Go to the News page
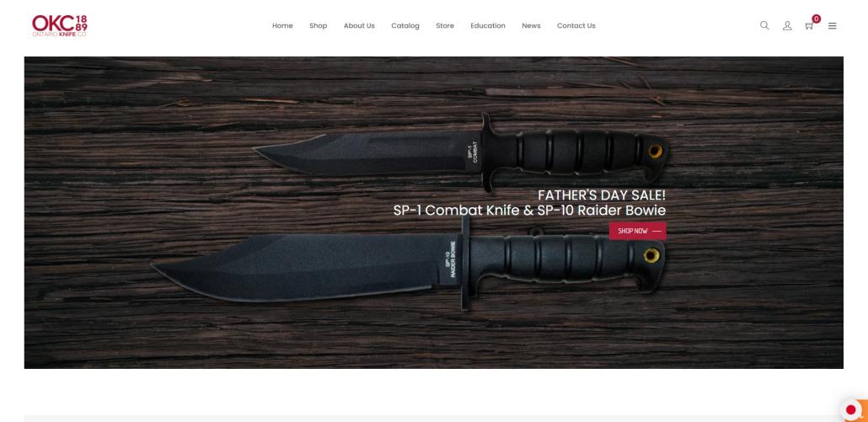868x422 pixels. 531,25
